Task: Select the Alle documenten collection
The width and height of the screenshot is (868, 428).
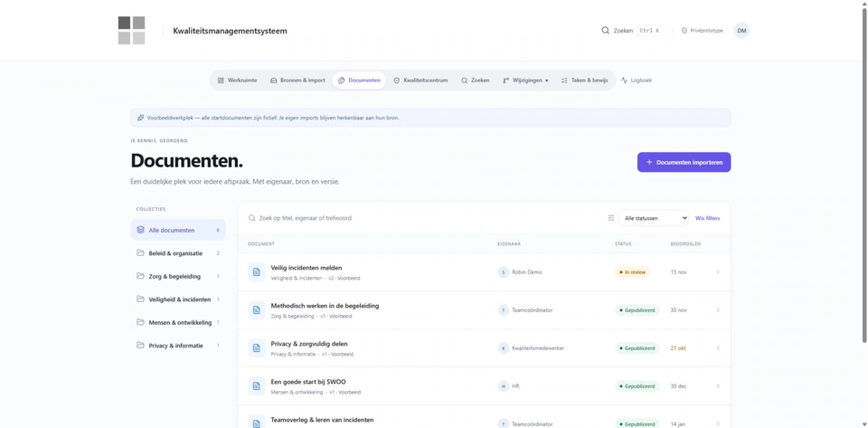Action: point(178,230)
